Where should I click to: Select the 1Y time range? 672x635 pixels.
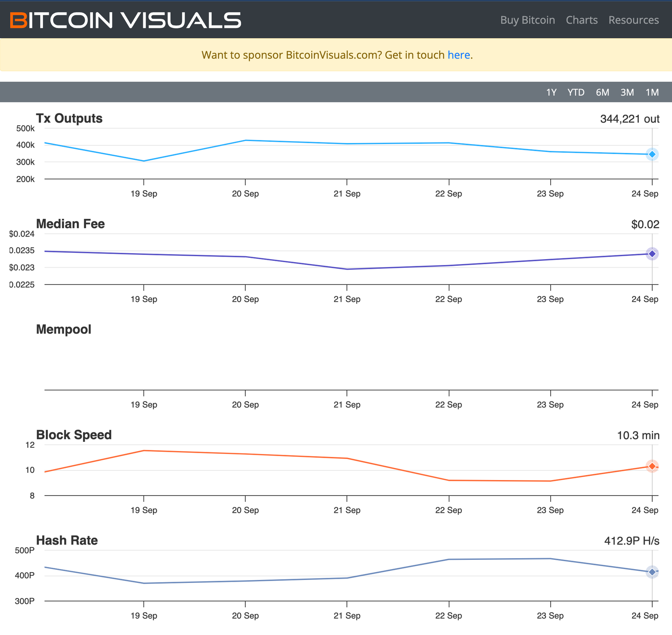551,92
